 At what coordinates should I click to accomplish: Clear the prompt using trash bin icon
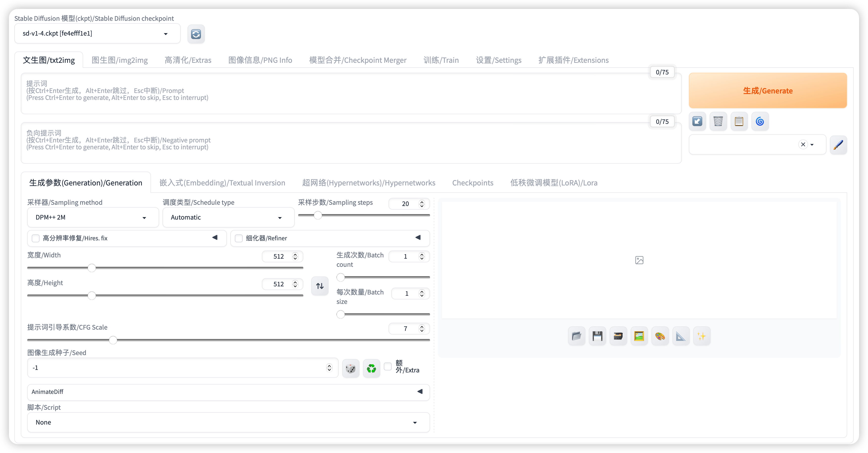pos(718,121)
